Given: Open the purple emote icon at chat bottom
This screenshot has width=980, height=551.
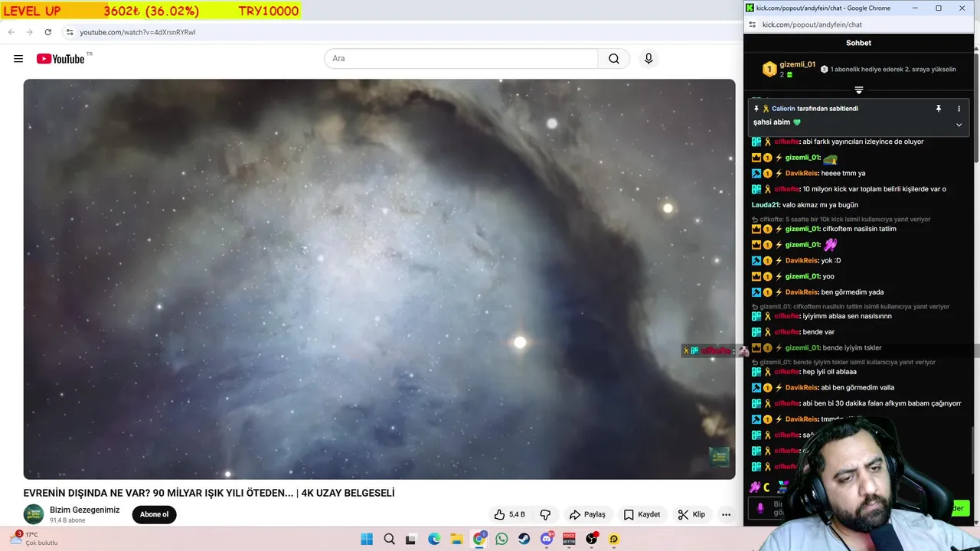Looking at the screenshot, I should click(754, 487).
